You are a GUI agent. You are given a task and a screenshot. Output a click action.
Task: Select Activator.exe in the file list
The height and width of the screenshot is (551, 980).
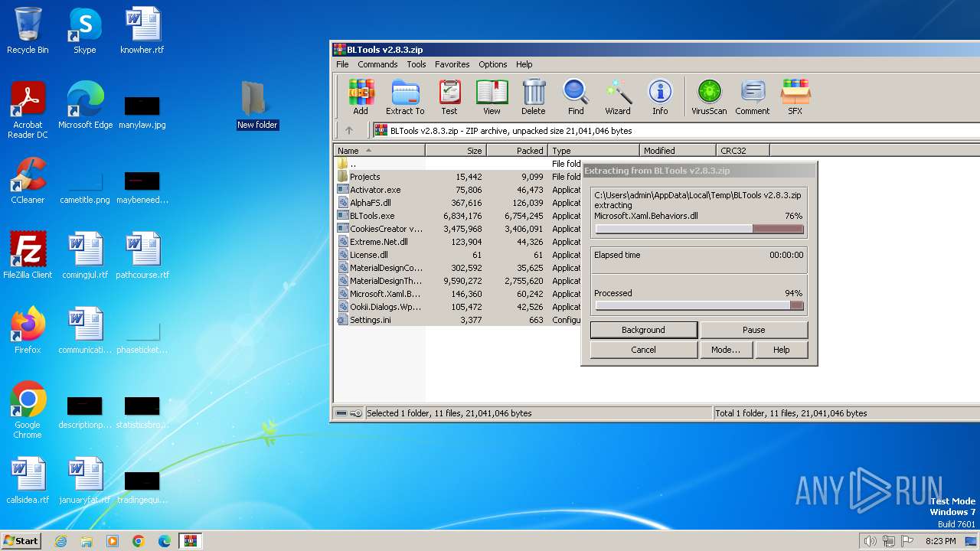click(458, 190)
